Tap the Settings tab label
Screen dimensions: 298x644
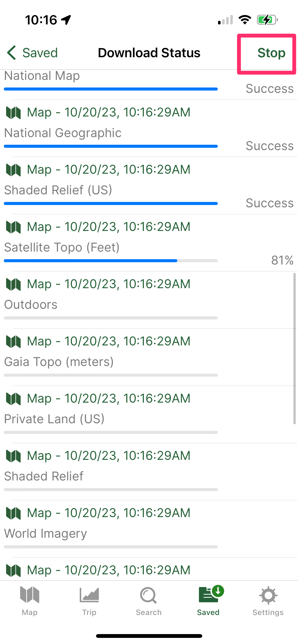(268, 612)
